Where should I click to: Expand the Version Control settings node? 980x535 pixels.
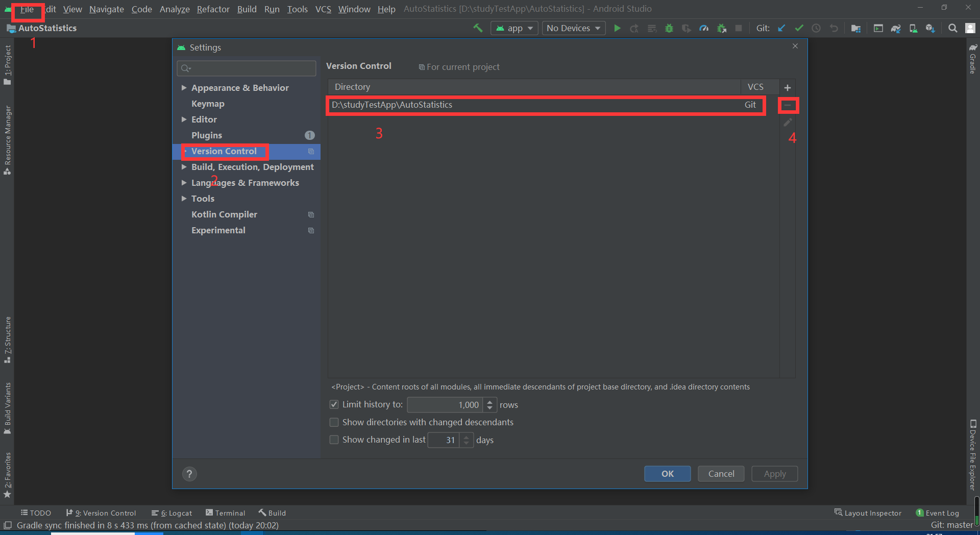click(185, 151)
